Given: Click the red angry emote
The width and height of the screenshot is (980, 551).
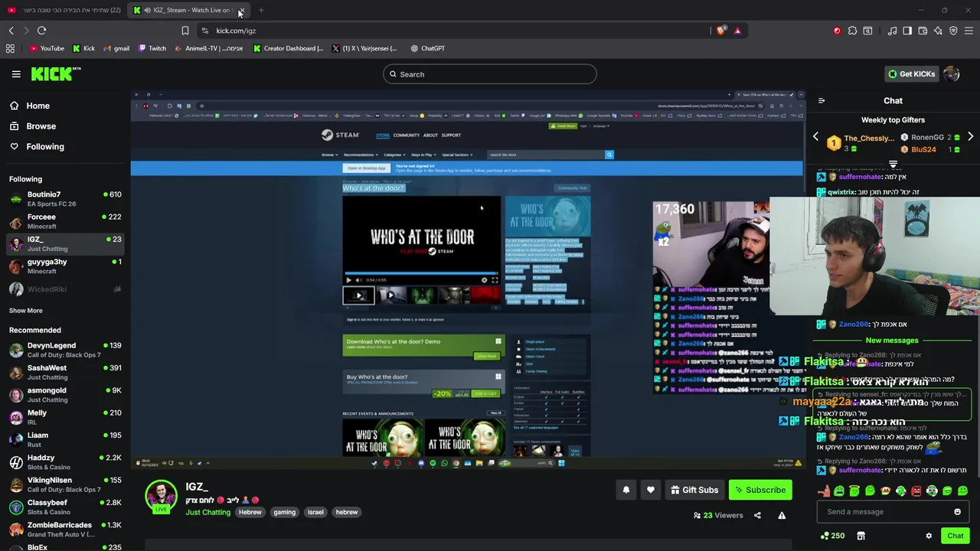Looking at the screenshot, I should point(916,491).
